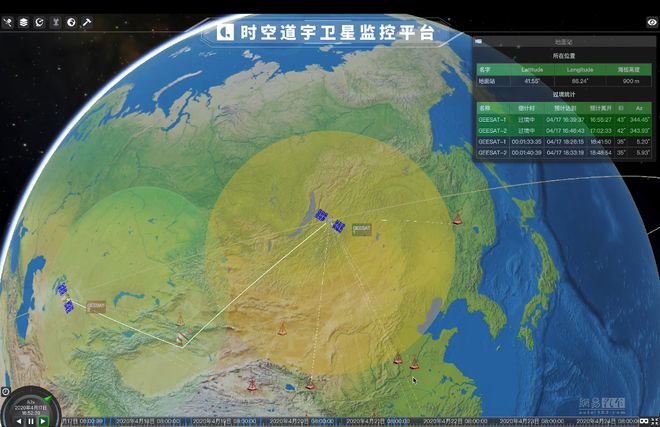Click the GEESAT label next to central satellite
Screen dimensions: 660x427
(x=362, y=228)
